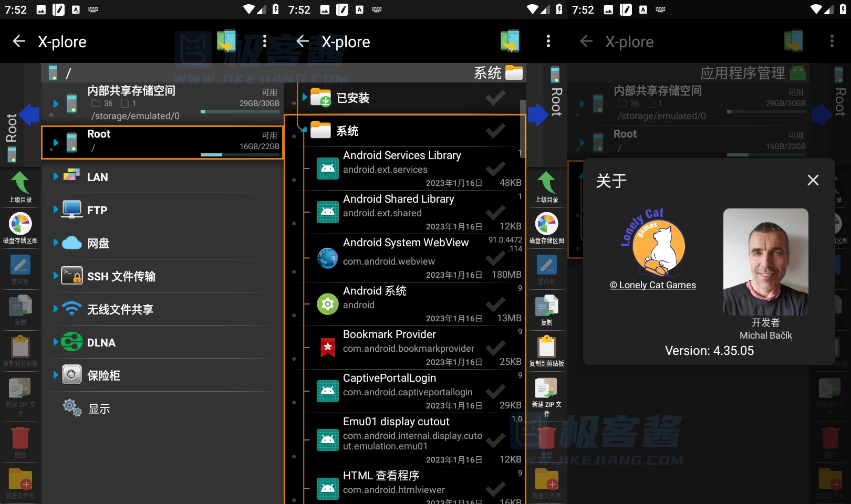Screen dimensions: 851x504
Task: Tap Root storage usage bar in leftmost screen
Action: [x=240, y=155]
